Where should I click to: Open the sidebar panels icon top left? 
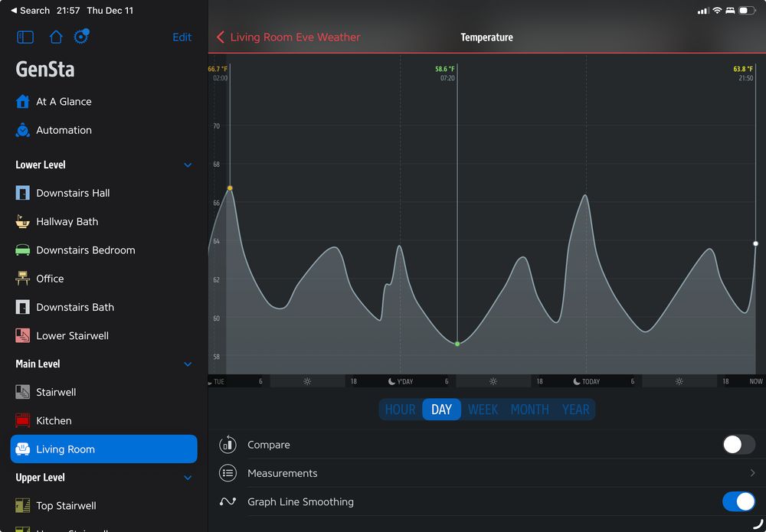click(25, 37)
